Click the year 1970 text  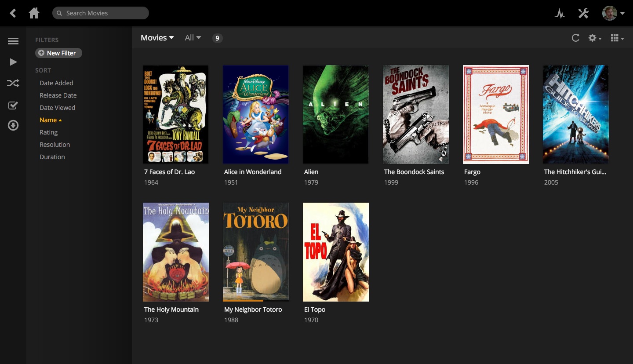pyautogui.click(x=311, y=320)
